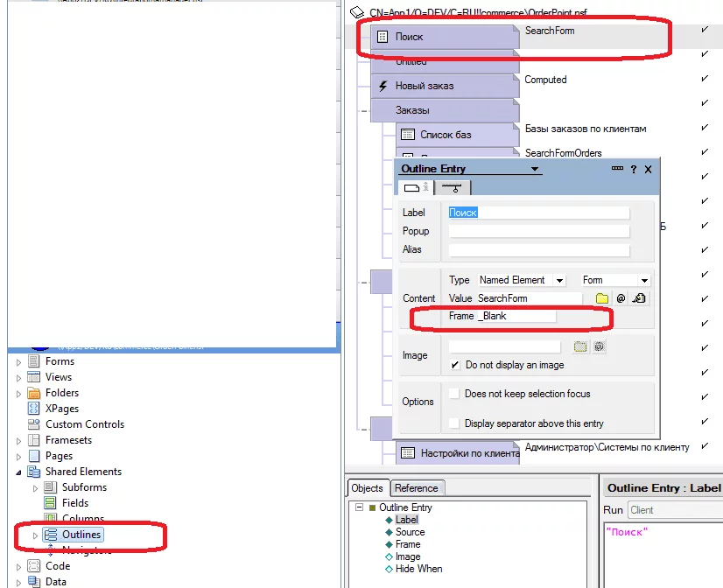
Task: Click the paste icon right of the @ button
Action: click(x=639, y=298)
